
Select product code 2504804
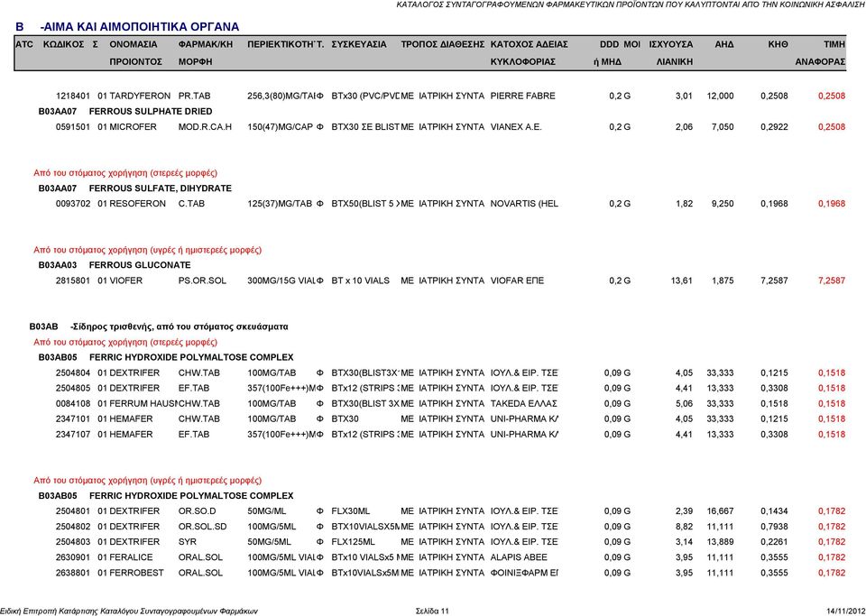(x=72, y=372)
